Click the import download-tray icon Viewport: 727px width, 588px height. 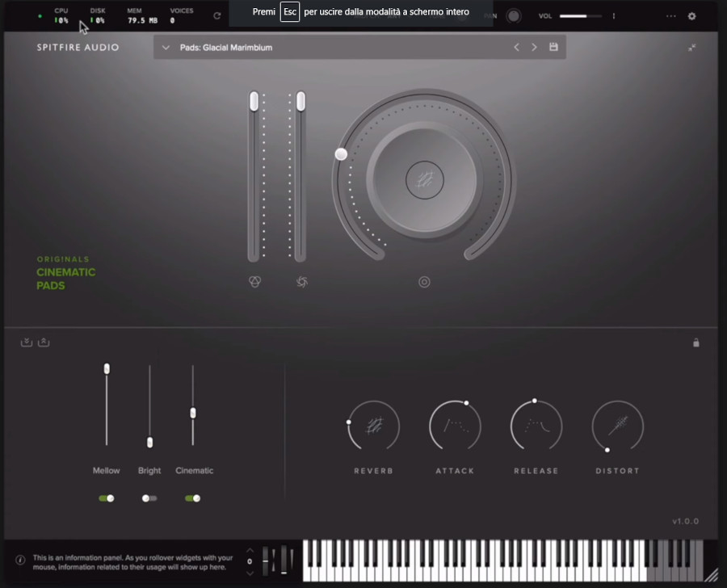point(27,342)
